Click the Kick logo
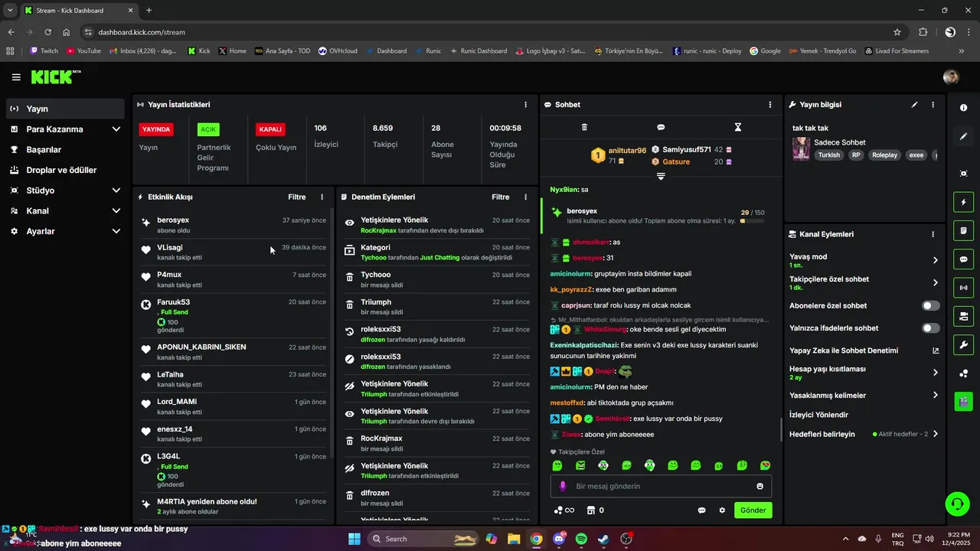Viewport: 980px width, 551px height. [x=56, y=77]
